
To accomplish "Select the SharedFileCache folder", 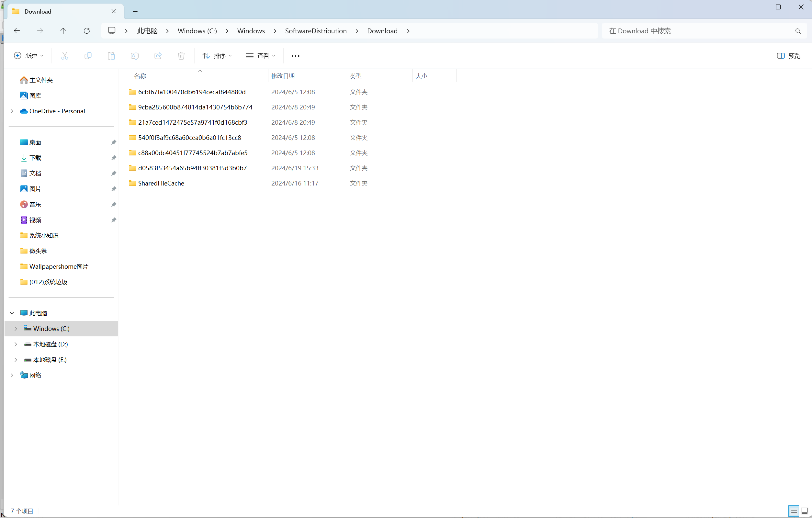I will [x=161, y=183].
